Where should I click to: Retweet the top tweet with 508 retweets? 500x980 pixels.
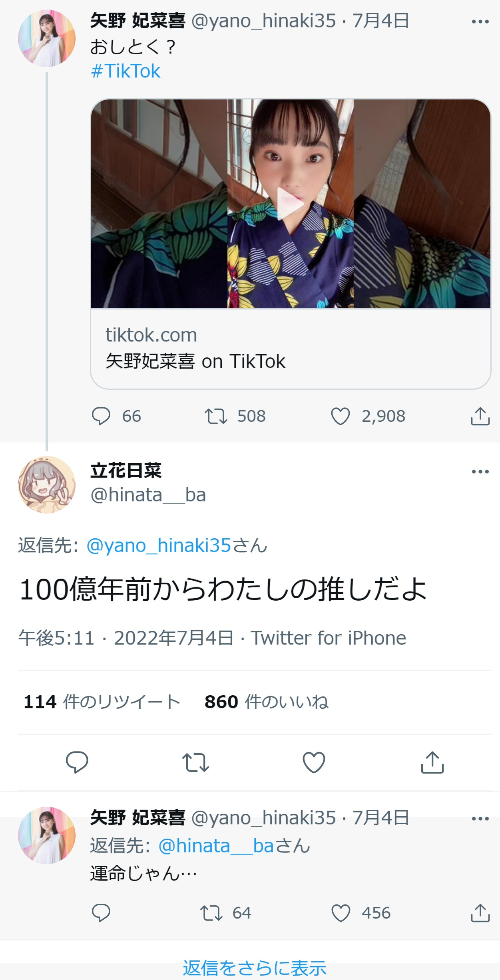(216, 416)
